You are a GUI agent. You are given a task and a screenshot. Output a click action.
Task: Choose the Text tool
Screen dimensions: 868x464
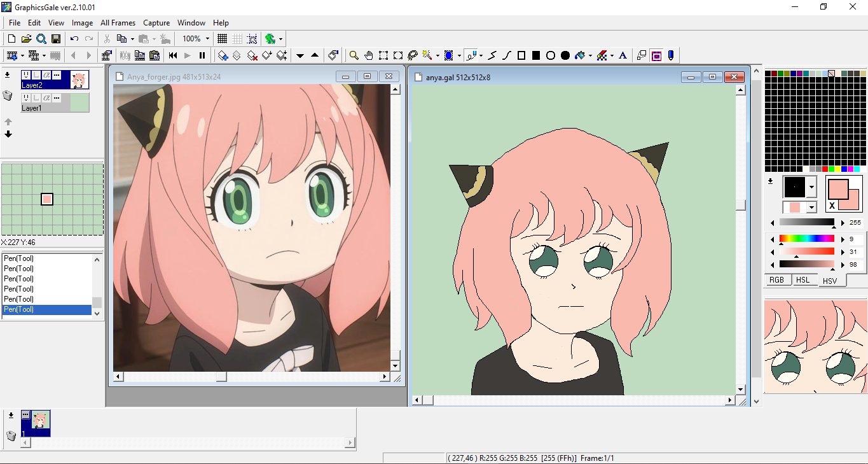(623, 55)
